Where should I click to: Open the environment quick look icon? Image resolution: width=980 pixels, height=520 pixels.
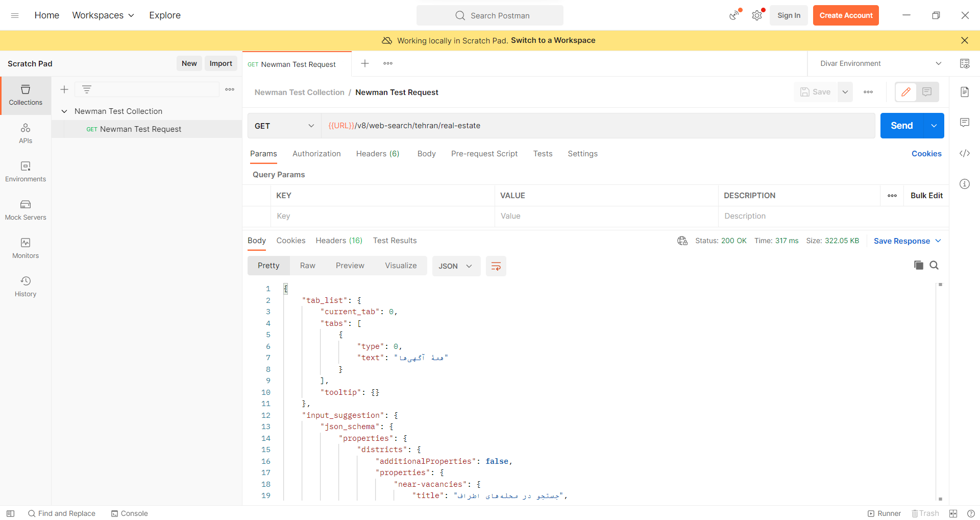coord(965,63)
